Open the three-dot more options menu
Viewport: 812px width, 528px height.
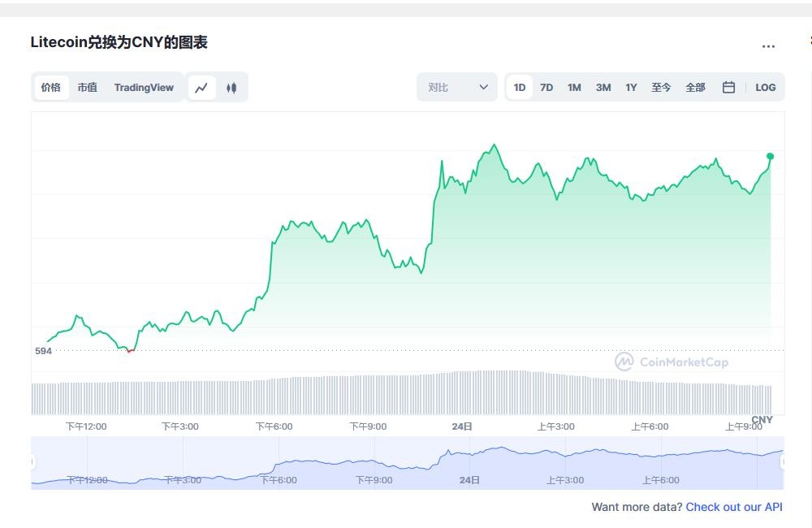click(768, 46)
